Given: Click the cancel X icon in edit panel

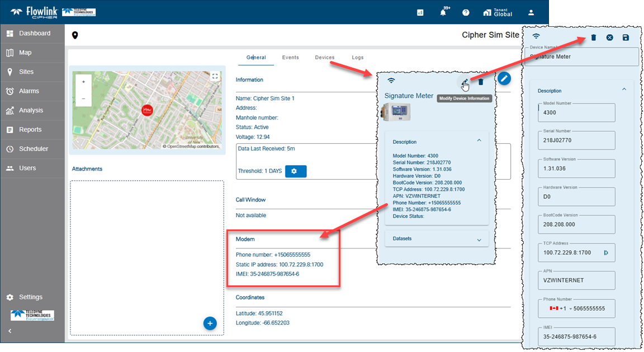Looking at the screenshot, I should pyautogui.click(x=610, y=37).
